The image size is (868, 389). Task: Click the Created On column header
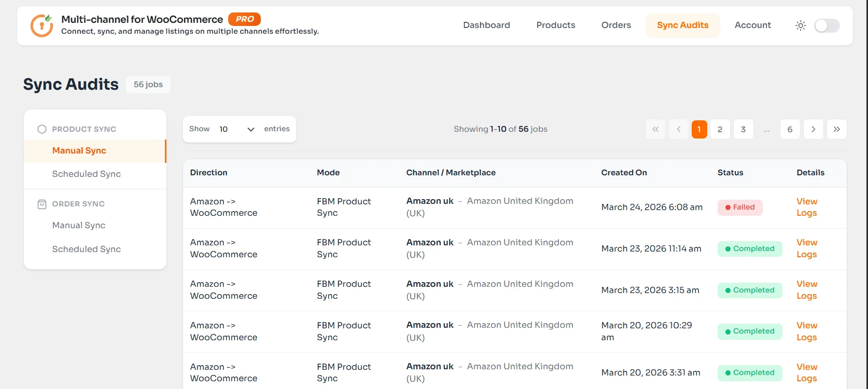[x=624, y=173]
